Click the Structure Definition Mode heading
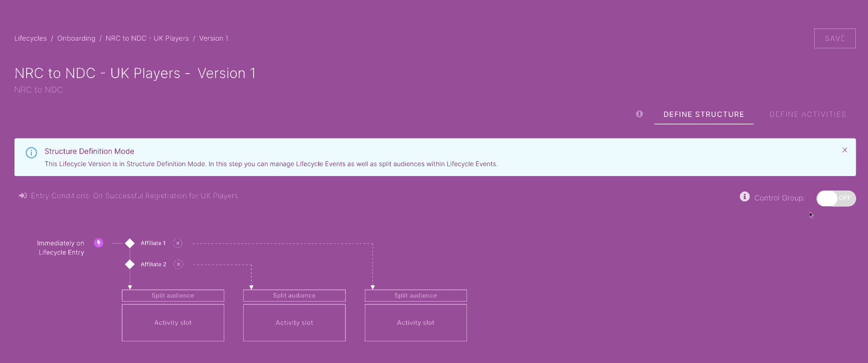The height and width of the screenshot is (363, 868). tap(89, 151)
